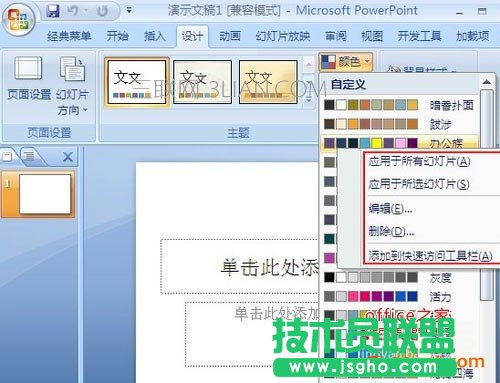Choose the 暗香扑面 color scheme

pyautogui.click(x=399, y=105)
